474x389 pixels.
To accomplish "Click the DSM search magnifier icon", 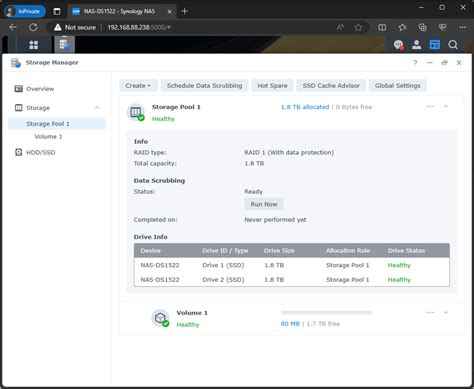I will tap(453, 45).
